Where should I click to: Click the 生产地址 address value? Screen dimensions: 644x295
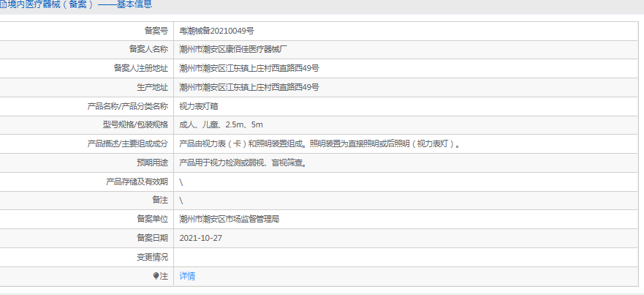(x=249, y=87)
